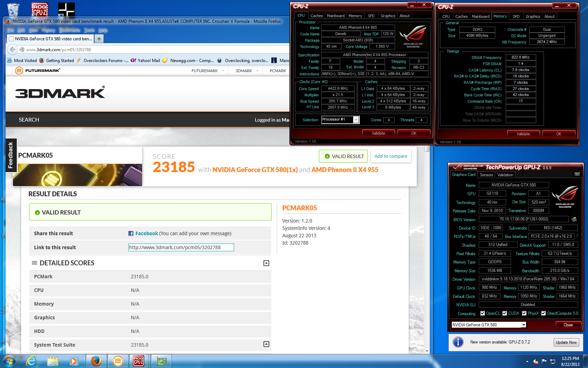Open Internet Explorer from taskbar
This screenshot has width=588, height=368.
coord(31,361)
